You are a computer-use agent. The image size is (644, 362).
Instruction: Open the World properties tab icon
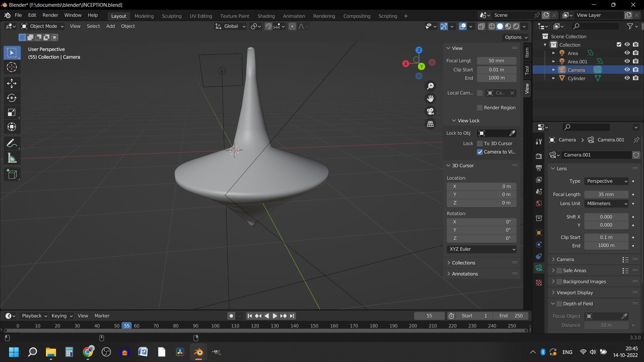point(539,203)
